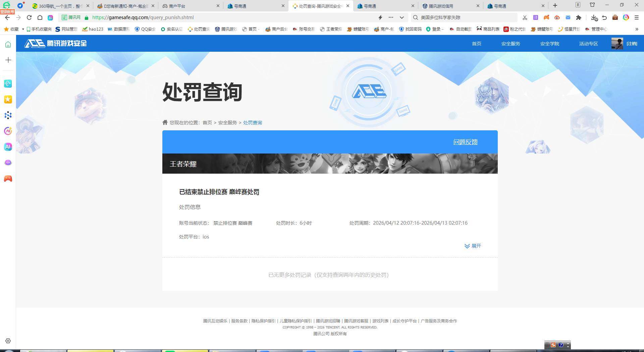Select 安全学院 in the site navigation menu
Image resolution: width=644 pixels, height=352 pixels.
tap(549, 44)
